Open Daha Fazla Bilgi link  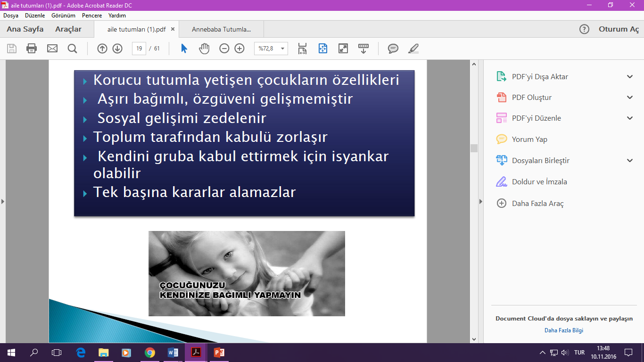point(564,330)
